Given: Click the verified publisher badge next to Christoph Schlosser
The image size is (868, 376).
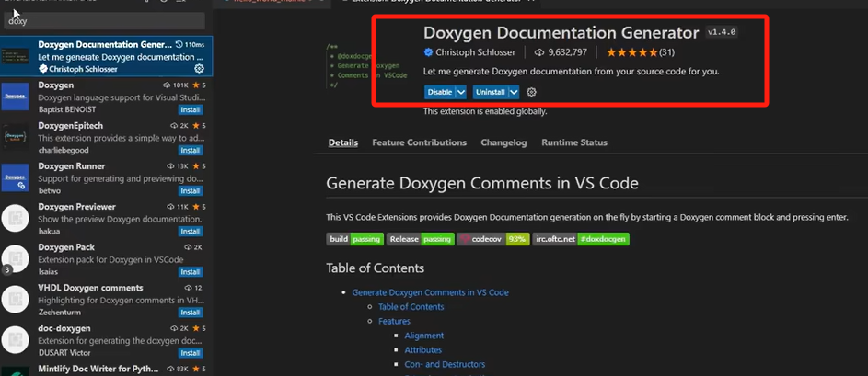Looking at the screenshot, I should pos(428,53).
